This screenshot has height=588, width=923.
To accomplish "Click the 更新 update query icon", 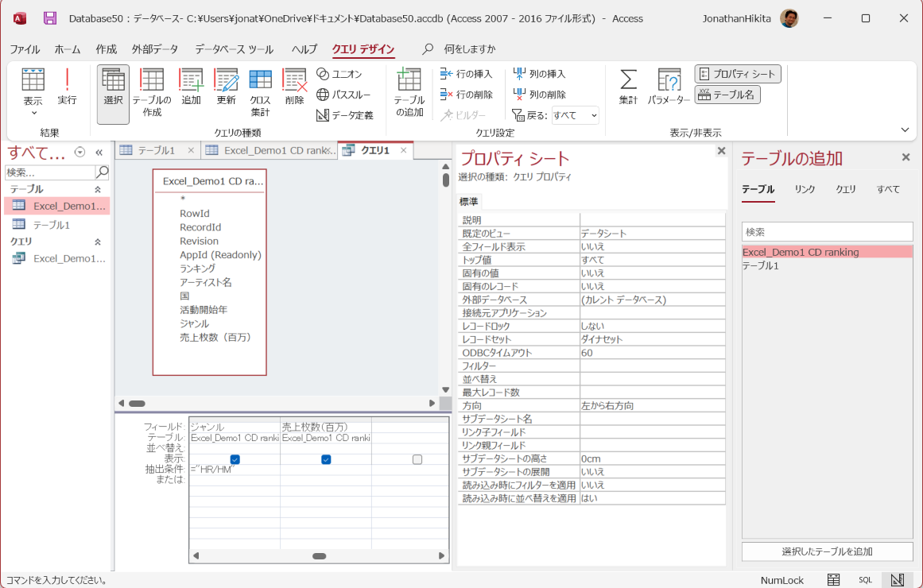I will [225, 90].
